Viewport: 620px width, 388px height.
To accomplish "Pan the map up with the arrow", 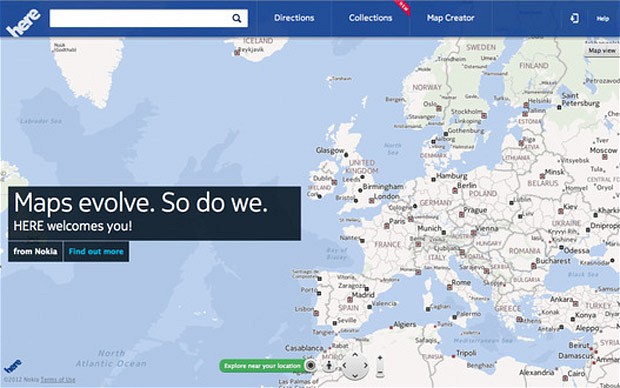I will coord(355,355).
